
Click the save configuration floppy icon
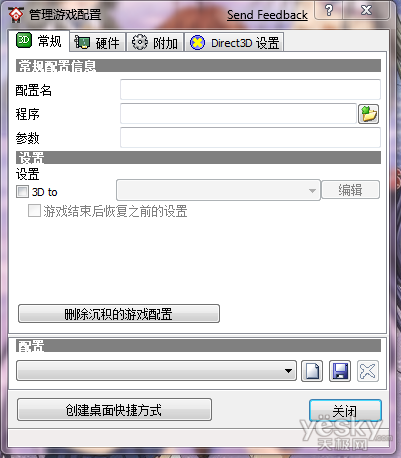tap(340, 371)
